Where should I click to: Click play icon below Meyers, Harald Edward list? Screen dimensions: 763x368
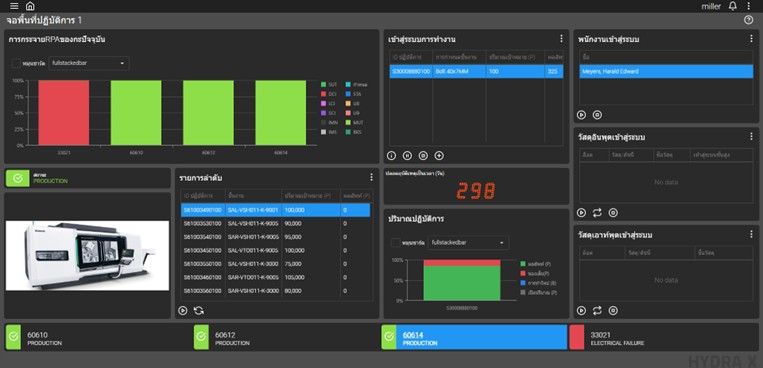point(581,115)
